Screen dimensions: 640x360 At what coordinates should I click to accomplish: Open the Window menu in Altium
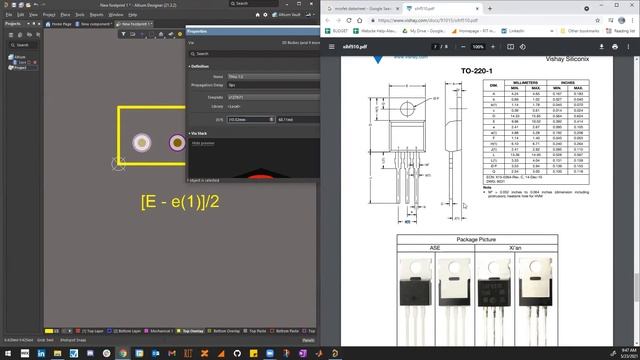[116, 15]
